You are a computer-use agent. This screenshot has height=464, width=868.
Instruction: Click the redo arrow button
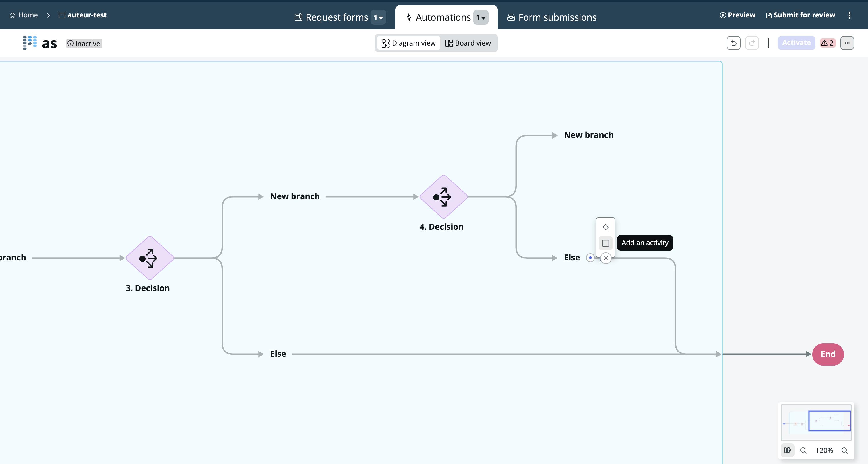coord(752,43)
